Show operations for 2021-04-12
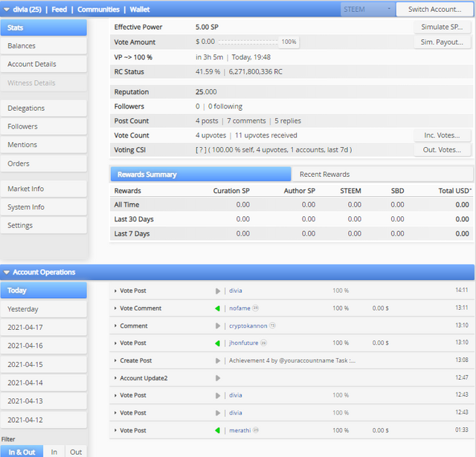The image size is (476, 457). click(44, 420)
